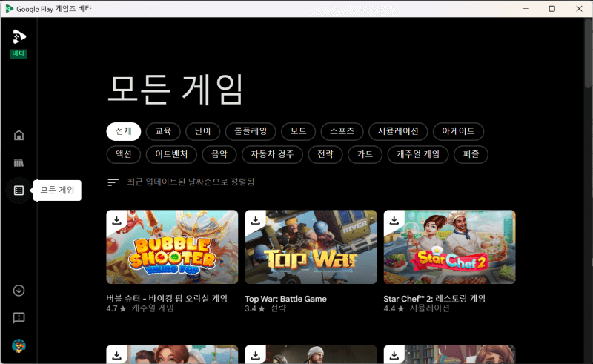Image resolution: width=593 pixels, height=364 pixels.
Task: Click the title bar Google Play icon
Action: (x=10, y=9)
